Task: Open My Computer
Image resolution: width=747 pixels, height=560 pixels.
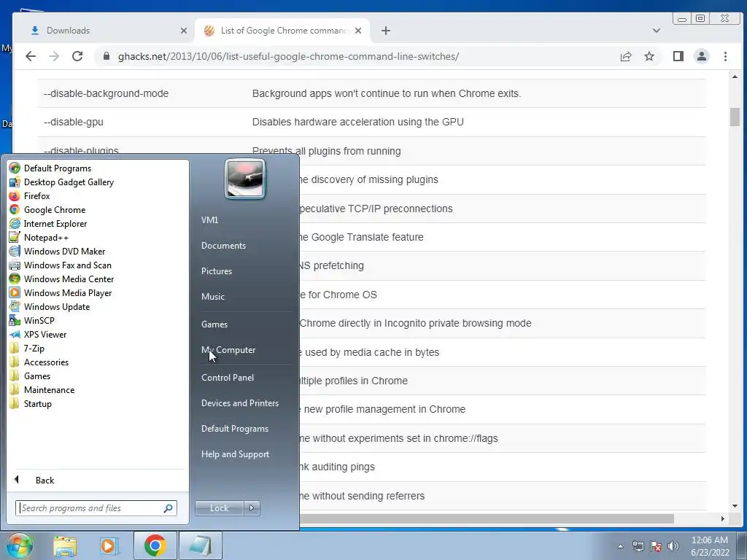Action: pos(228,349)
